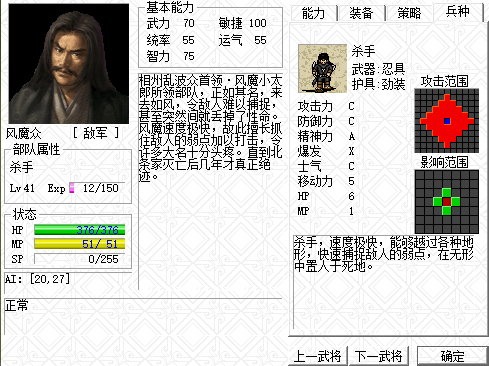Screen dimensions: 489x366
Task: Click the general's biography text box
Action: [211, 182]
